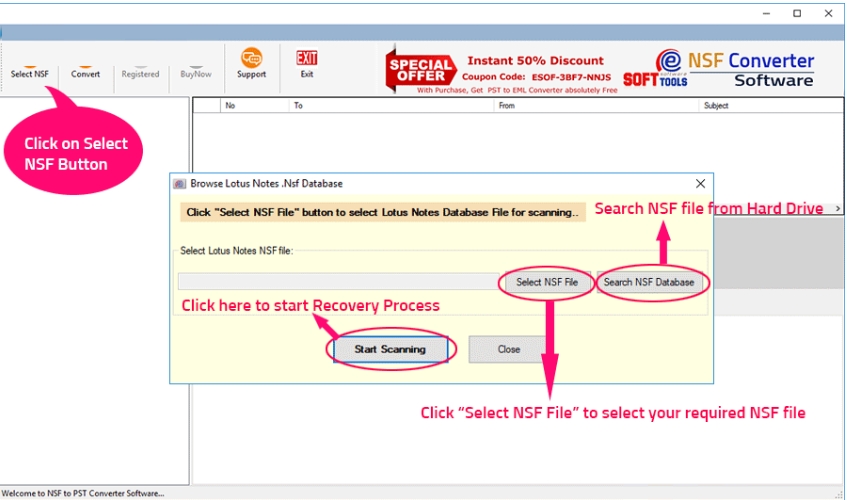Click the Search NSF Database button
Viewport: 849px width, 500px height.
pyautogui.click(x=649, y=282)
